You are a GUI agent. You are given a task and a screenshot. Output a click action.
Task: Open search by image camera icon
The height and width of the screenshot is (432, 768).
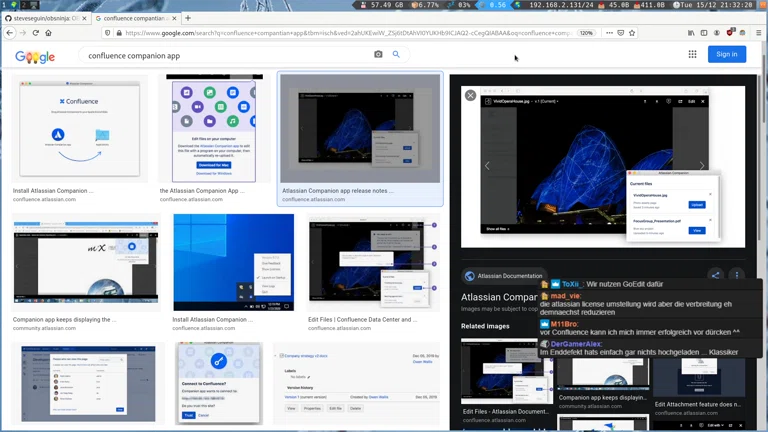(378, 55)
